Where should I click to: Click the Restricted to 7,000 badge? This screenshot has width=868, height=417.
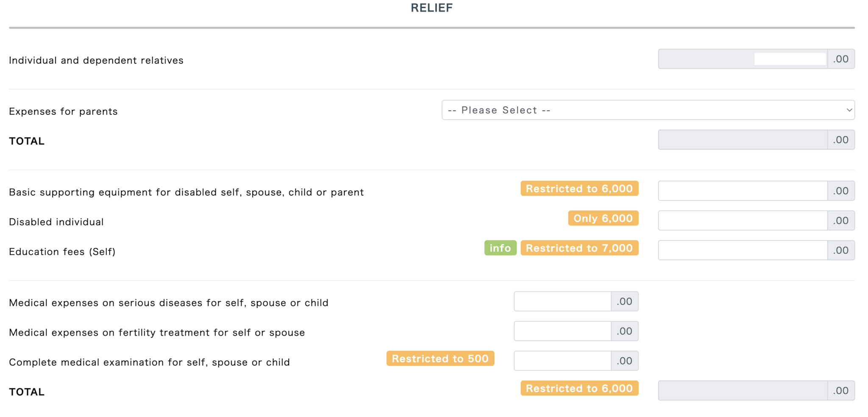click(x=579, y=248)
